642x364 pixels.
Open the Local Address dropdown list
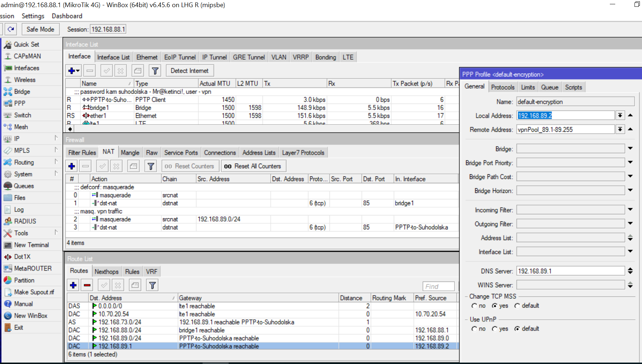(620, 115)
